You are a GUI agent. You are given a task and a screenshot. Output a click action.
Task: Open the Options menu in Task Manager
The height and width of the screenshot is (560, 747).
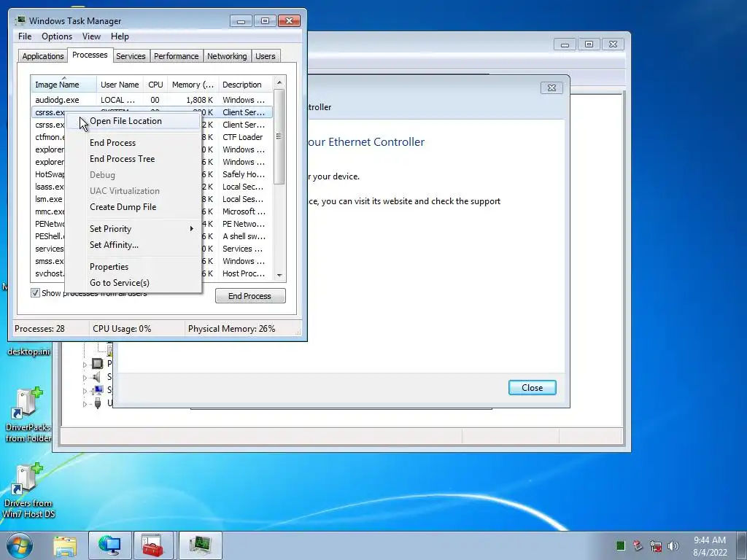click(57, 36)
